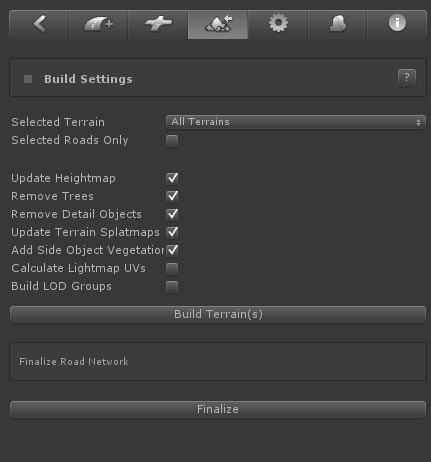The width and height of the screenshot is (431, 462).
Task: Open the side objects hill icon
Action: tap(337, 24)
